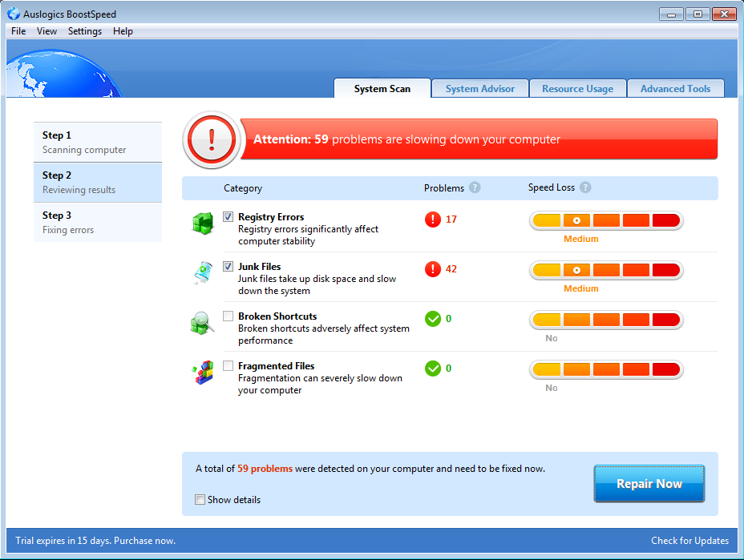744x560 pixels.
Task: Open the Speed Loss column help icon
Action: [585, 187]
